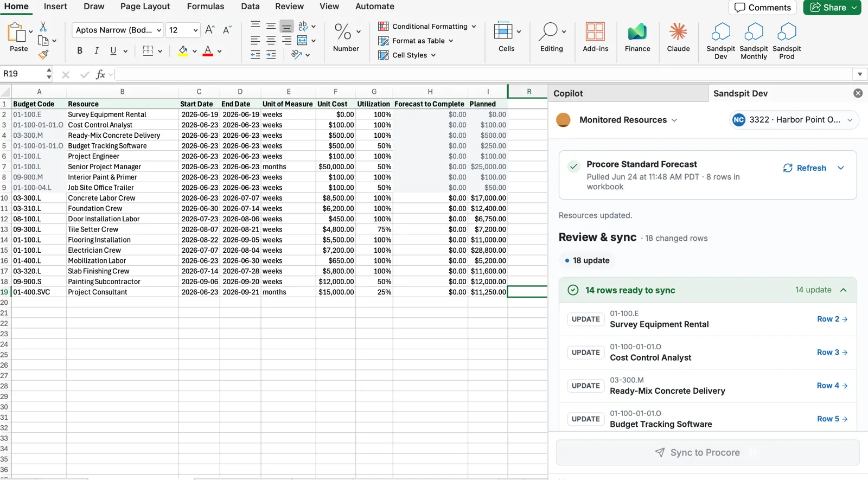Click the Merge and Center icon
868x480 pixels.
click(302, 40)
